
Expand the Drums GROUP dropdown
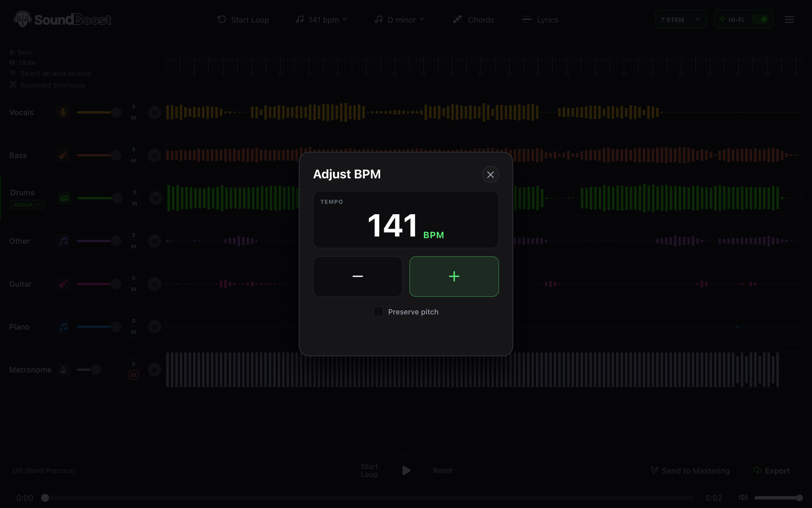pyautogui.click(x=27, y=205)
